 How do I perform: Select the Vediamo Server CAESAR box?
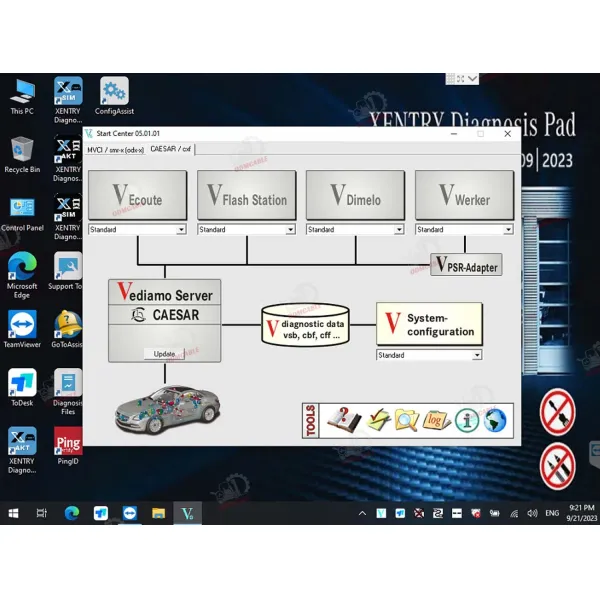click(165, 321)
